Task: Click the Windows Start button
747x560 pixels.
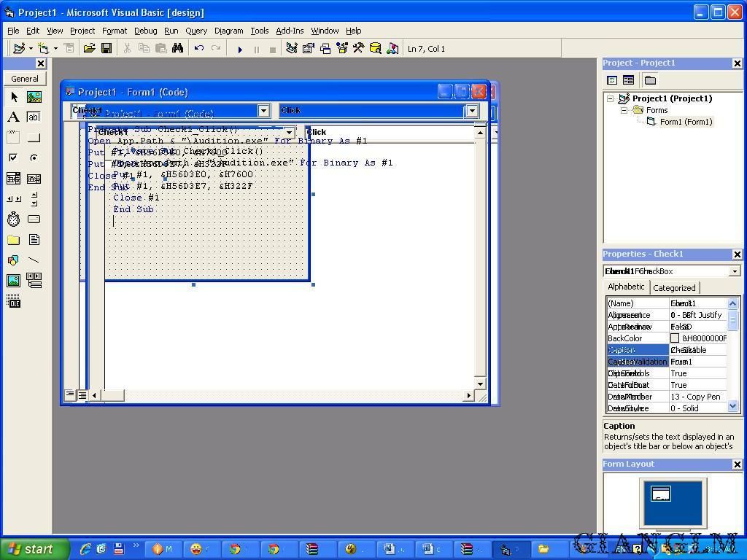Action: tap(34, 549)
